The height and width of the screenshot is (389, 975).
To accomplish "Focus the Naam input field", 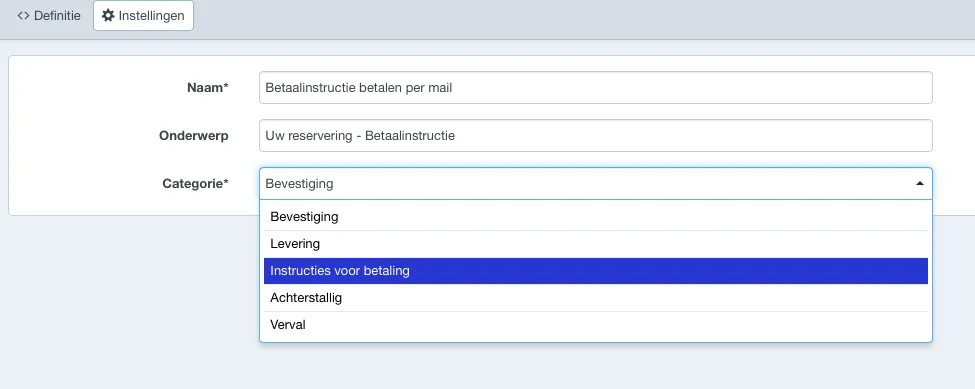I will tap(596, 88).
